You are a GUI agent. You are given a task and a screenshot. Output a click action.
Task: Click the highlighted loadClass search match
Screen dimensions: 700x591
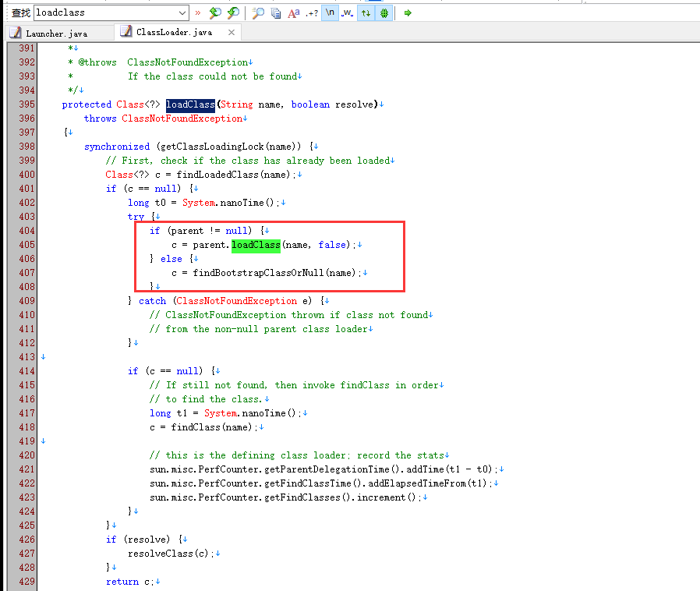(x=256, y=245)
